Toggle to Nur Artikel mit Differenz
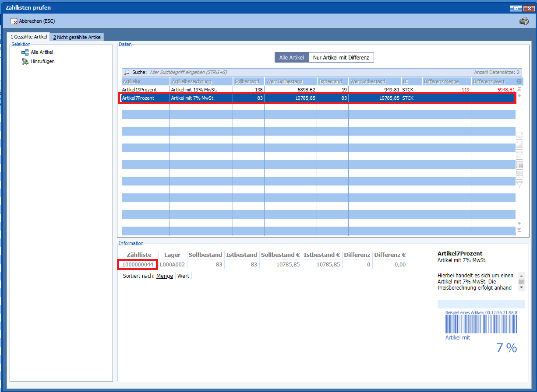The image size is (537, 392). [x=341, y=58]
